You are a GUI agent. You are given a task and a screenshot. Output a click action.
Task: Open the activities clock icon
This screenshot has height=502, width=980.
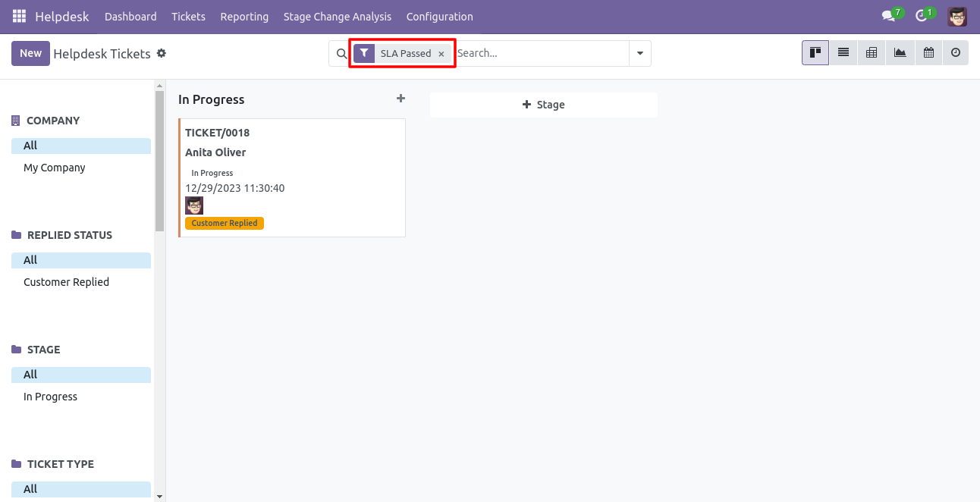tap(922, 16)
